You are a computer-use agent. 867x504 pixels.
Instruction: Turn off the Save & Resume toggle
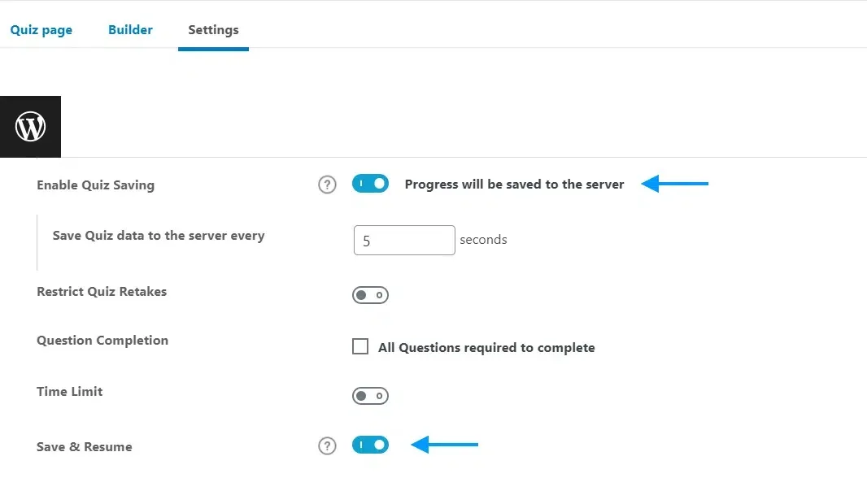[370, 445]
